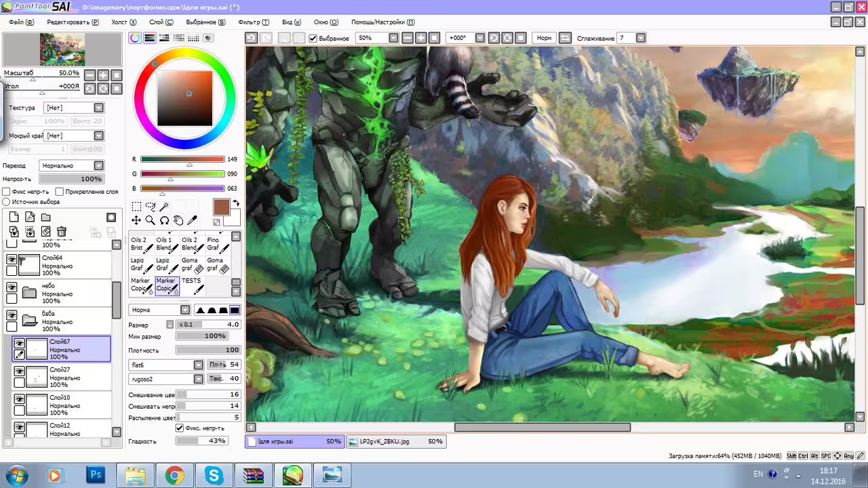Viewport: 868px width, 488px height.
Task: Select the move layer tool
Action: (136, 220)
